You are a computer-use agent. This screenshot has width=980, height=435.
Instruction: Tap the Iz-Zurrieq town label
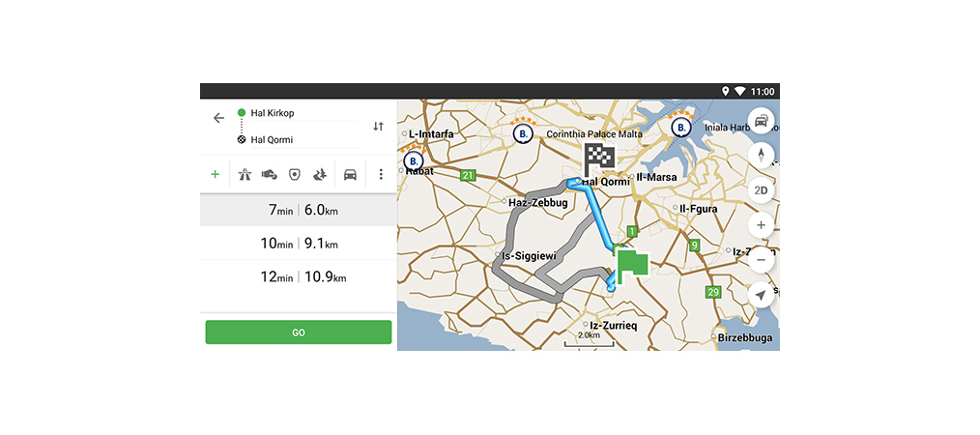coord(615,325)
